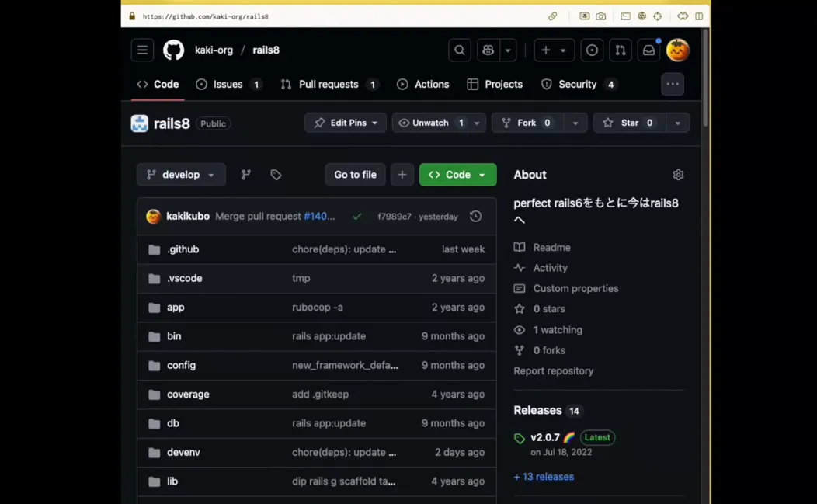Expand the Unwatch options arrow

click(x=477, y=123)
